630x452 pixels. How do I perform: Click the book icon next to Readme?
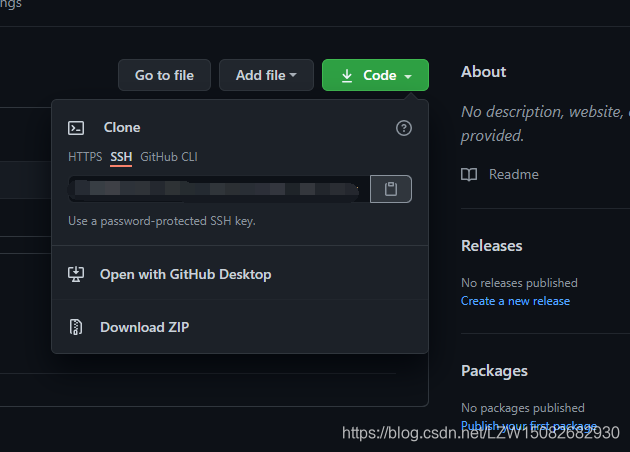coord(469,174)
